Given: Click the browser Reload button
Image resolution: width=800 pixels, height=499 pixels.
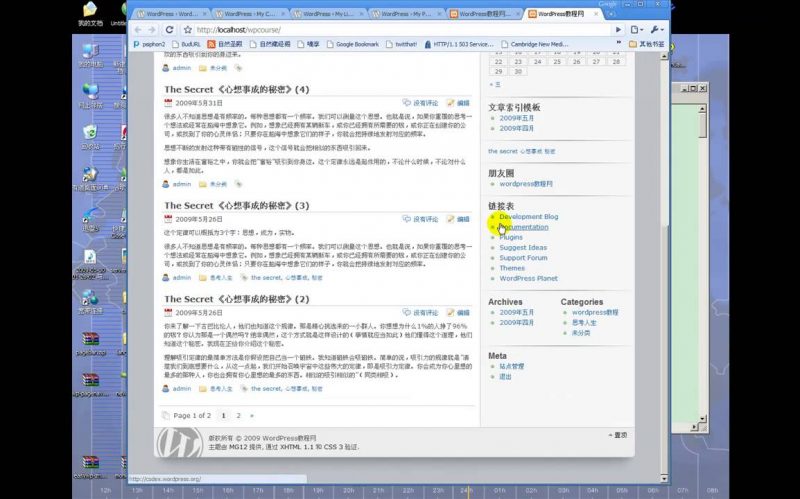Looking at the screenshot, I should [x=170, y=30].
